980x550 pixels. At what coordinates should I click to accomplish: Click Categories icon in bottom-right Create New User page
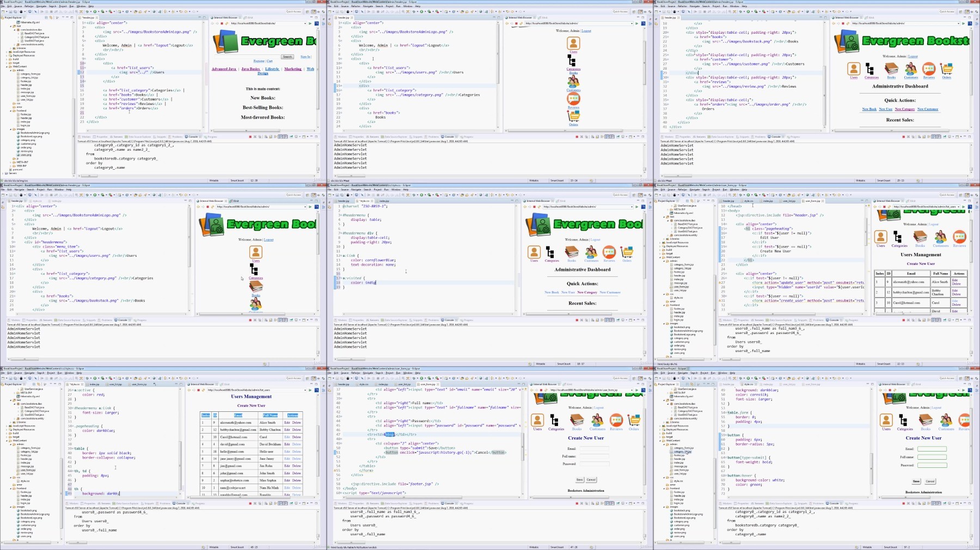[x=903, y=421]
